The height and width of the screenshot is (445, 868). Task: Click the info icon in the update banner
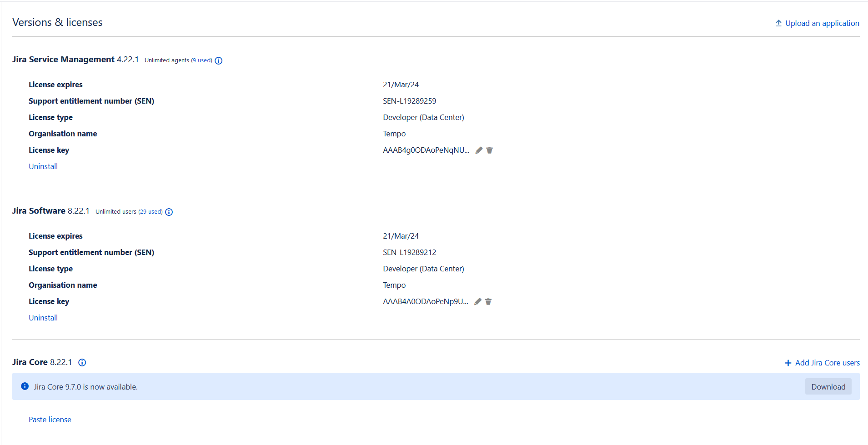(x=25, y=386)
